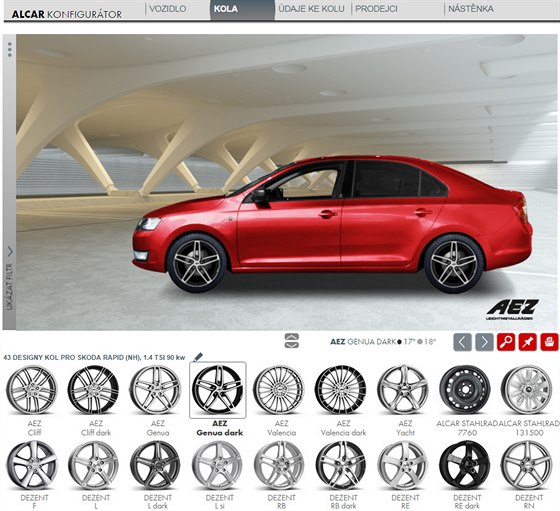Choose the AEZ Genua wheel
The width and height of the screenshot is (560, 511).
[156, 390]
